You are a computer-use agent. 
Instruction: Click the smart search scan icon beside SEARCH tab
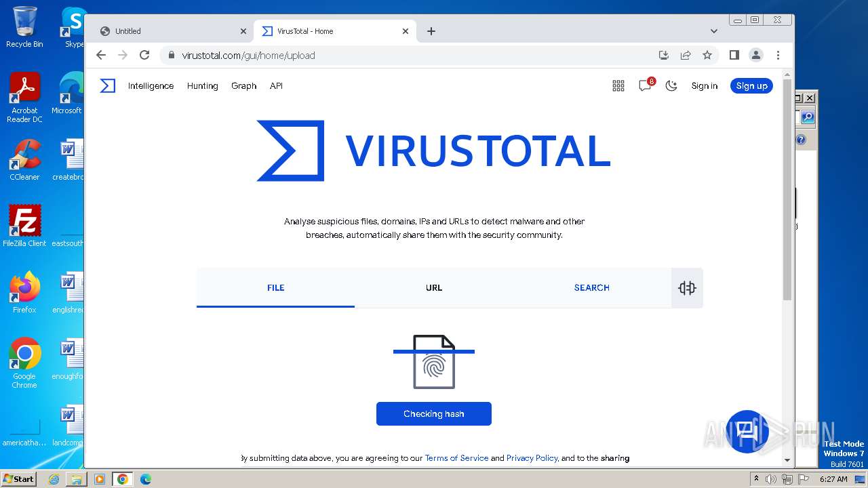pyautogui.click(x=687, y=288)
